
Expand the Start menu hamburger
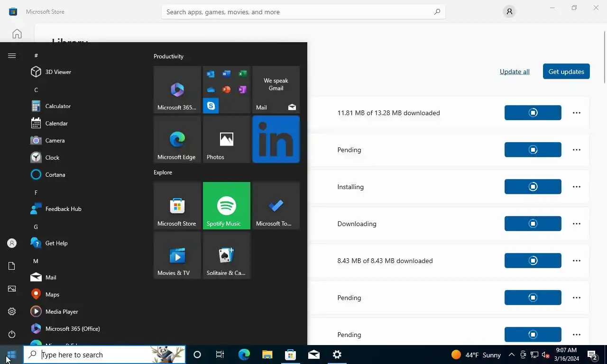[12, 56]
